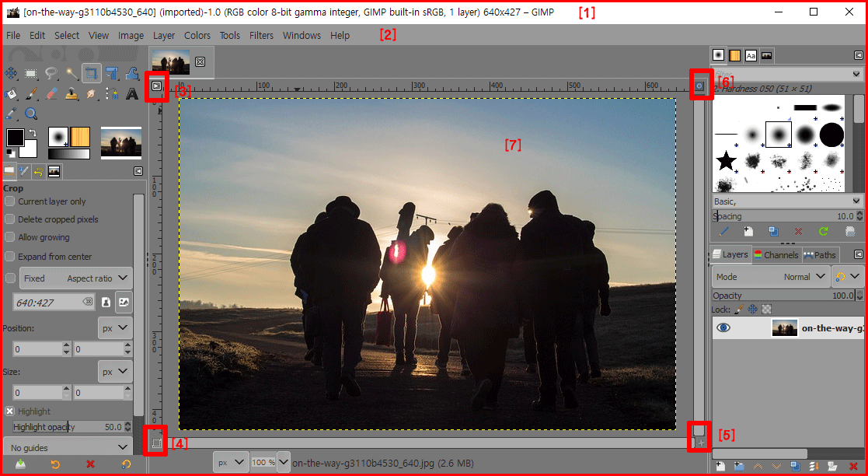Create a new brush in Brushes panel
Image resolution: width=868 pixels, height=476 pixels.
tap(748, 232)
